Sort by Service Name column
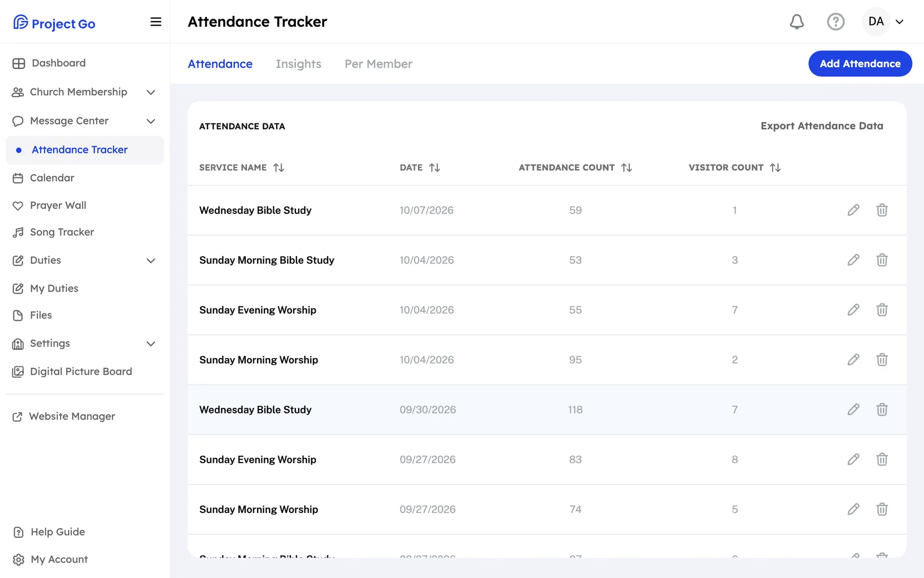Viewport: 924px width, 578px height. pyautogui.click(x=279, y=167)
